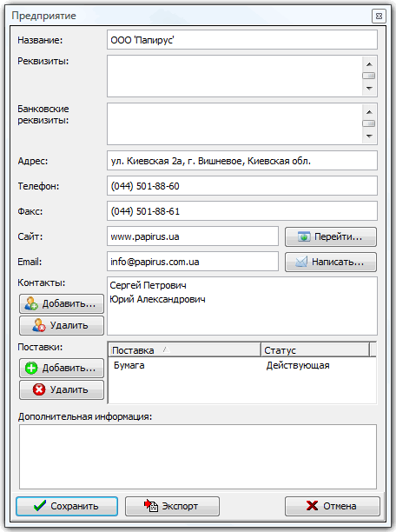The width and height of the screenshot is (396, 532).
Task: Click the Адрес input field
Action: pos(242,161)
